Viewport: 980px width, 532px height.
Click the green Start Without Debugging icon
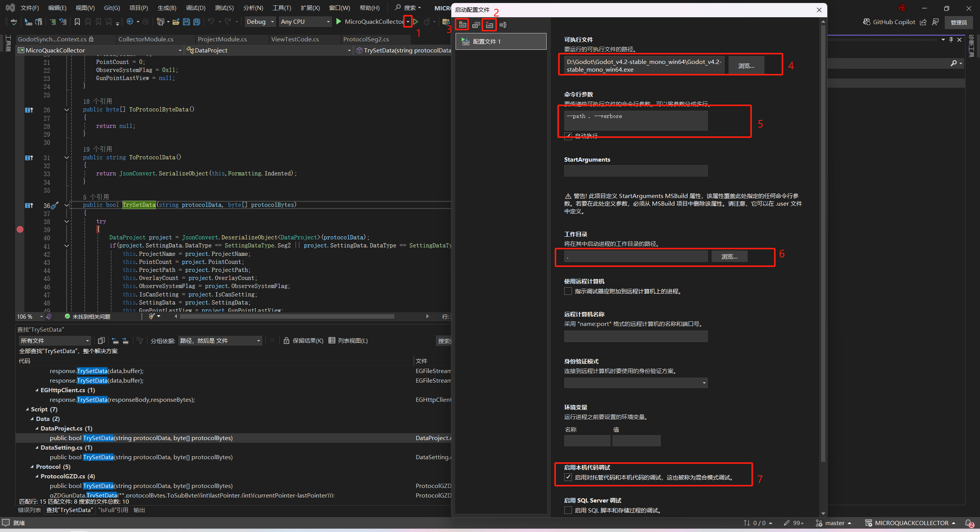click(416, 22)
